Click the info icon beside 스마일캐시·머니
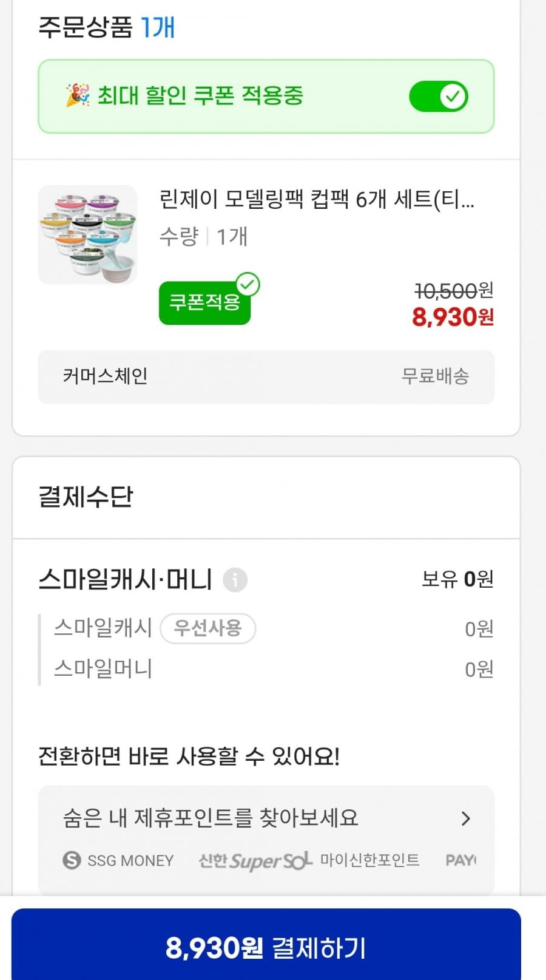546x980 pixels. pos(235,580)
